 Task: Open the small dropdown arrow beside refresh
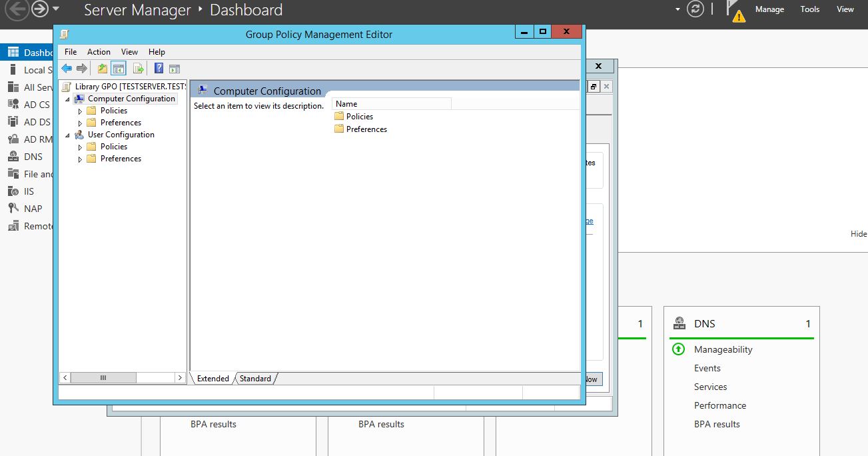678,9
